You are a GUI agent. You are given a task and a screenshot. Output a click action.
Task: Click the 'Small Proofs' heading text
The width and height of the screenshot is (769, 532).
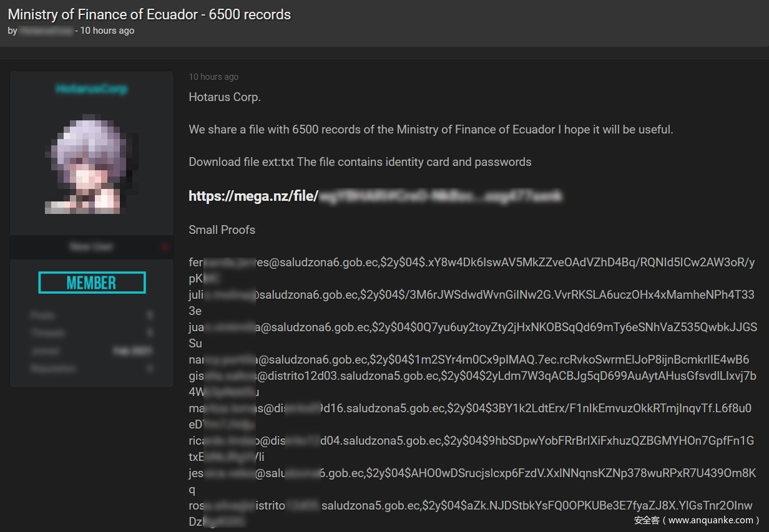[222, 230]
